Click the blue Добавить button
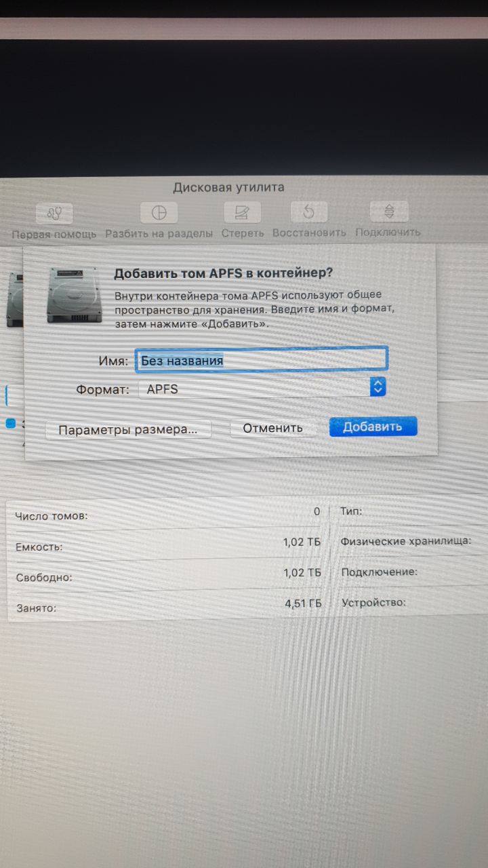Screen dimensions: 488x868 pos(373,426)
